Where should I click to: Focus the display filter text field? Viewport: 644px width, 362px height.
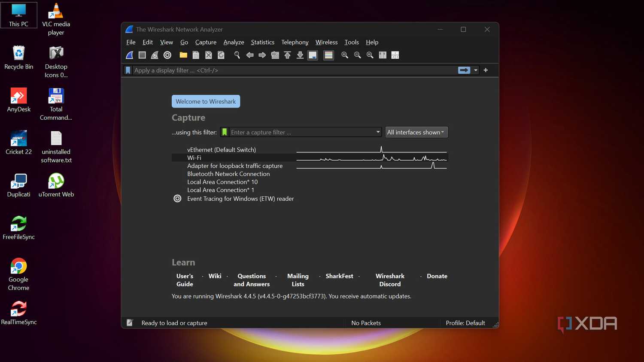coord(294,70)
